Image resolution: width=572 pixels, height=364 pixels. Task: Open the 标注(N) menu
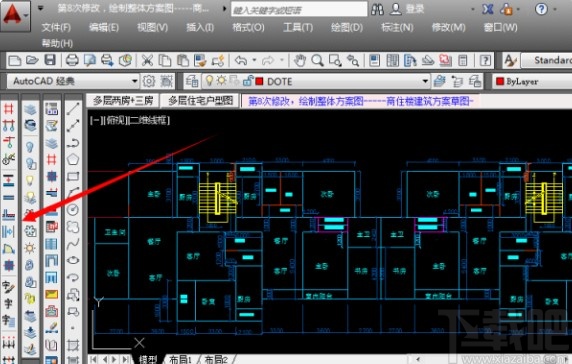pos(397,27)
